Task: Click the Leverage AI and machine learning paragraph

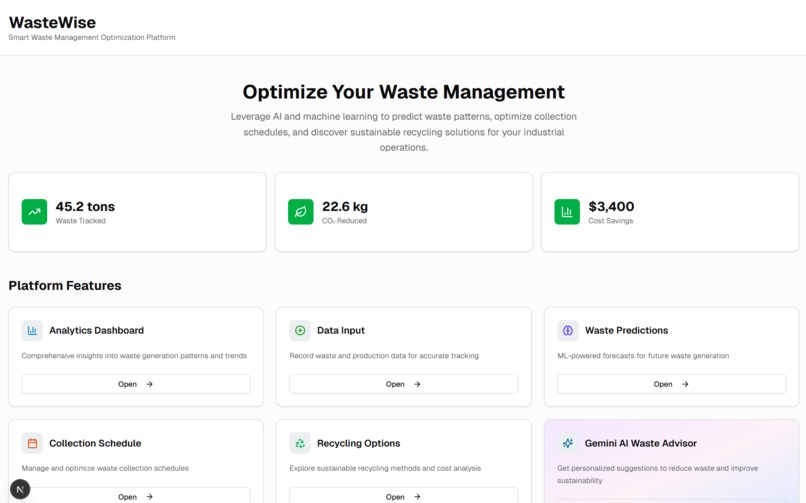Action: [404, 132]
